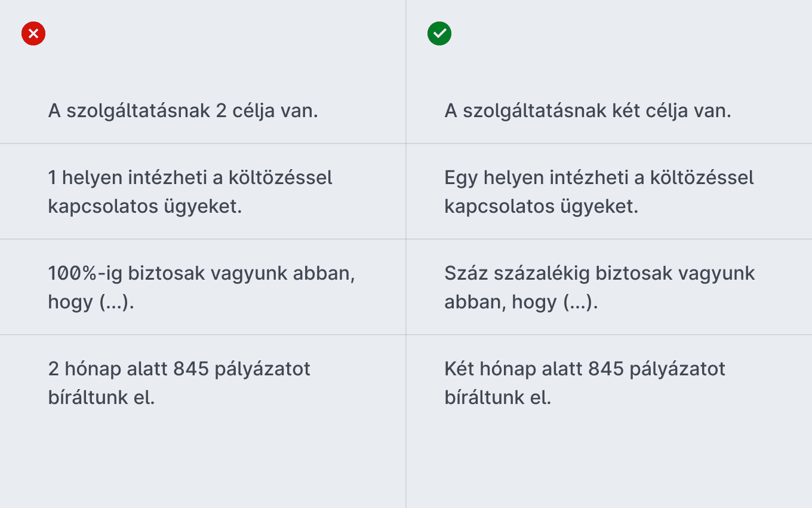
Task: Click the text starting '2 hónap alatt'
Action: coord(179,383)
